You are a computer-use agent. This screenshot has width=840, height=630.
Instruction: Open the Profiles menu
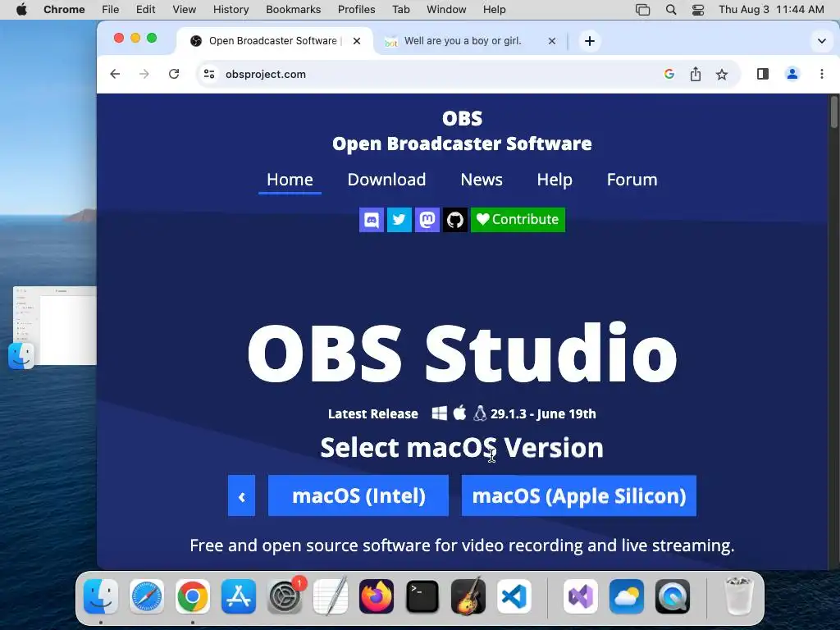356,10
